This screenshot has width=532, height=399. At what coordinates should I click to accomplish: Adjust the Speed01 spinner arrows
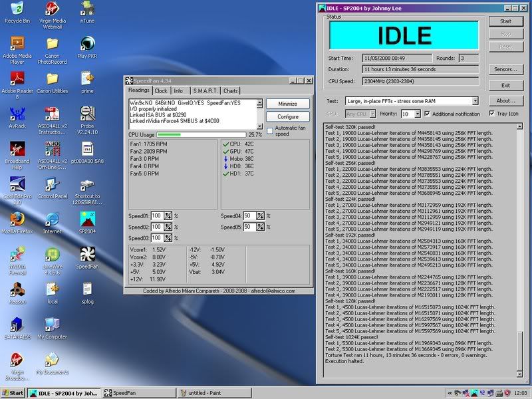168,215
